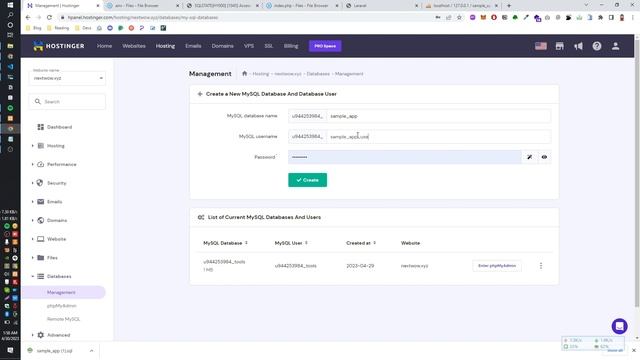Open the announcements megaphone icon
Screen dimensions: 640x360
click(x=578, y=46)
